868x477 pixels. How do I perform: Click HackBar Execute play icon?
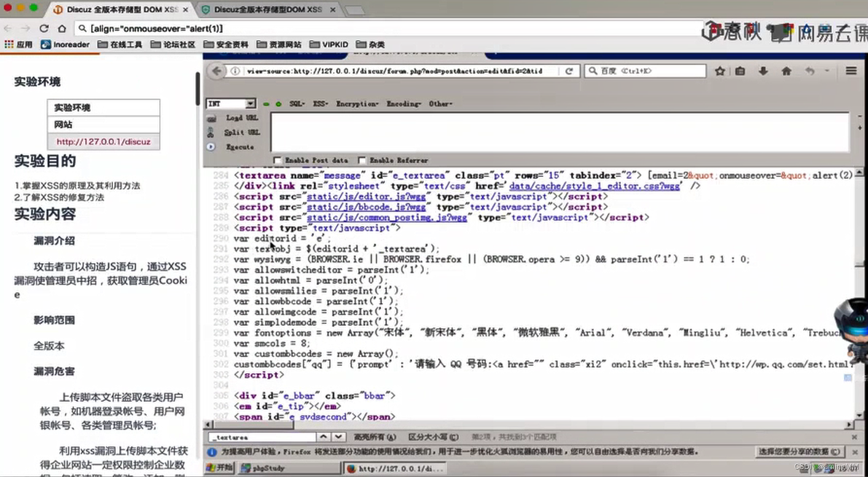[211, 147]
